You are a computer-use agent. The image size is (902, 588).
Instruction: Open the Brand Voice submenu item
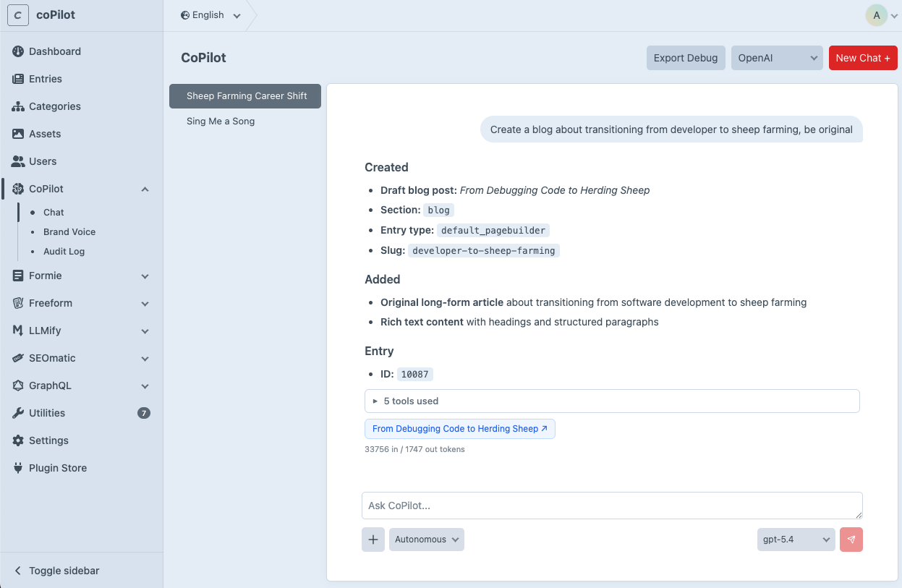(69, 232)
